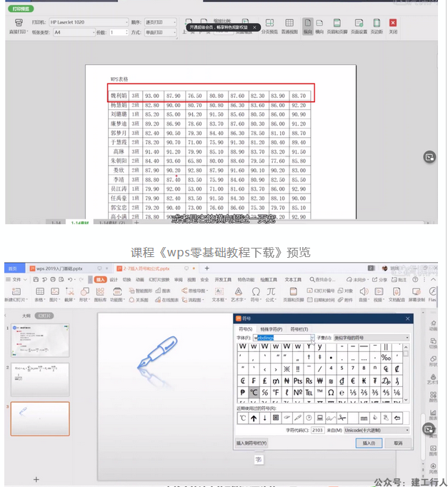Select portrait orientation icon in print preview
The height and width of the screenshot is (487, 448).
307,23
